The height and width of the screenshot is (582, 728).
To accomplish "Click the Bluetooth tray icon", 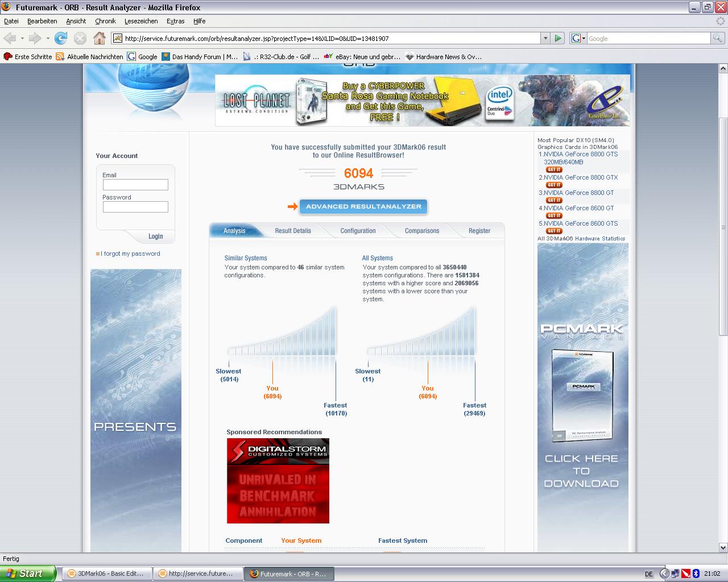I will [695, 574].
